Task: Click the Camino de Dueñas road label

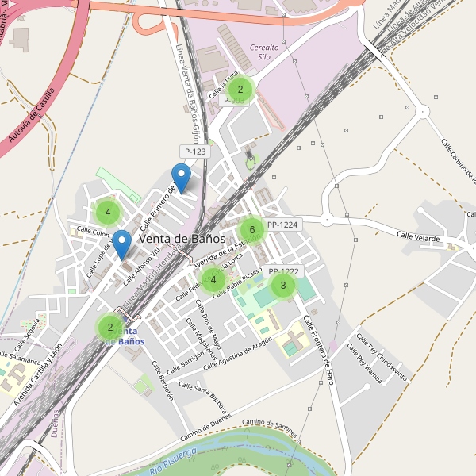Action: (205, 427)
